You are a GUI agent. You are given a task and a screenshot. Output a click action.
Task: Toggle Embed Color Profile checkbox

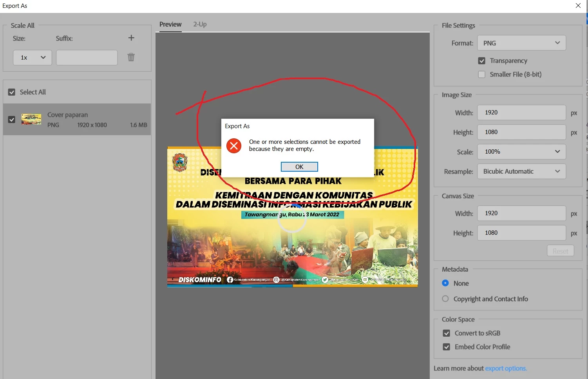tap(447, 347)
